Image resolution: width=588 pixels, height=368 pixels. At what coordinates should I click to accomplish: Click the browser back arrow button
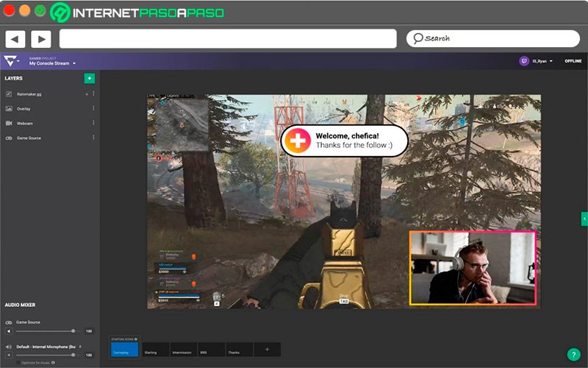point(15,39)
